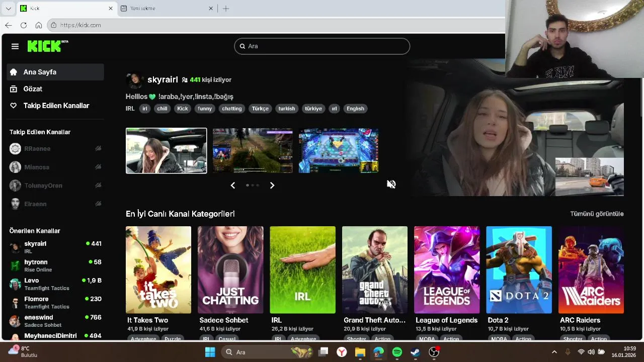644x362 pixels.
Task: Close the Kick browser tab
Action: tap(111, 9)
